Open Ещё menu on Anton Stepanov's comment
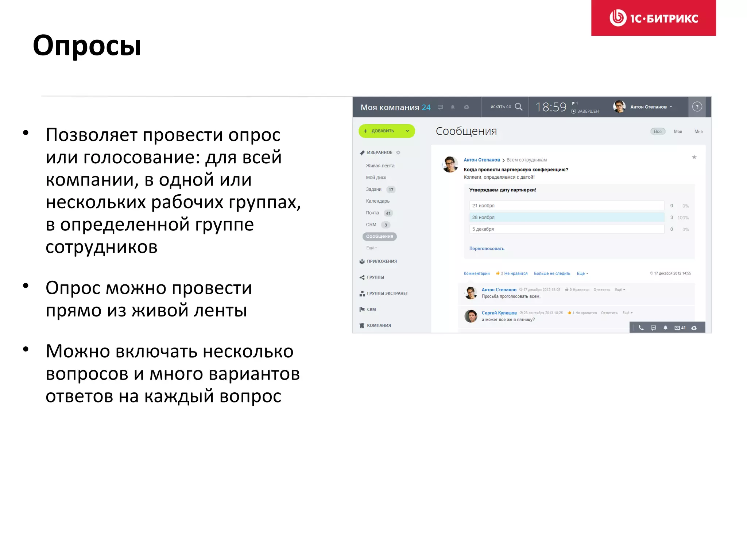This screenshot has width=747, height=560. pyautogui.click(x=620, y=290)
